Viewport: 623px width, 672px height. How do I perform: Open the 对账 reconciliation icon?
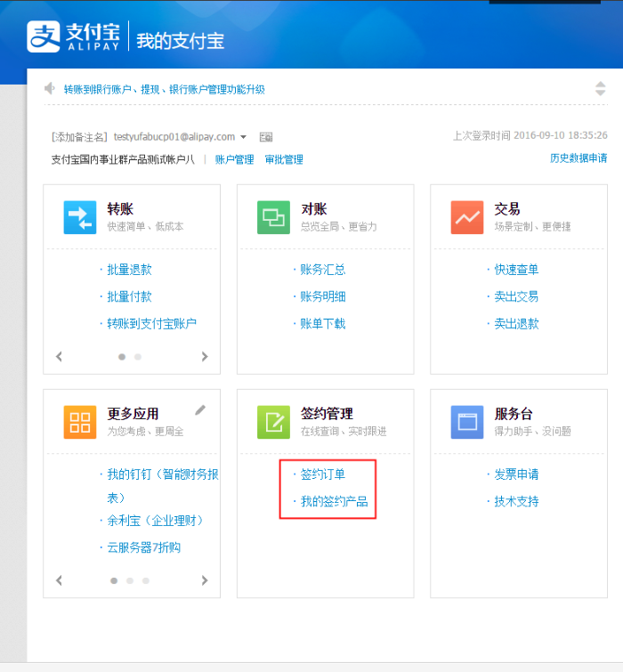click(273, 217)
